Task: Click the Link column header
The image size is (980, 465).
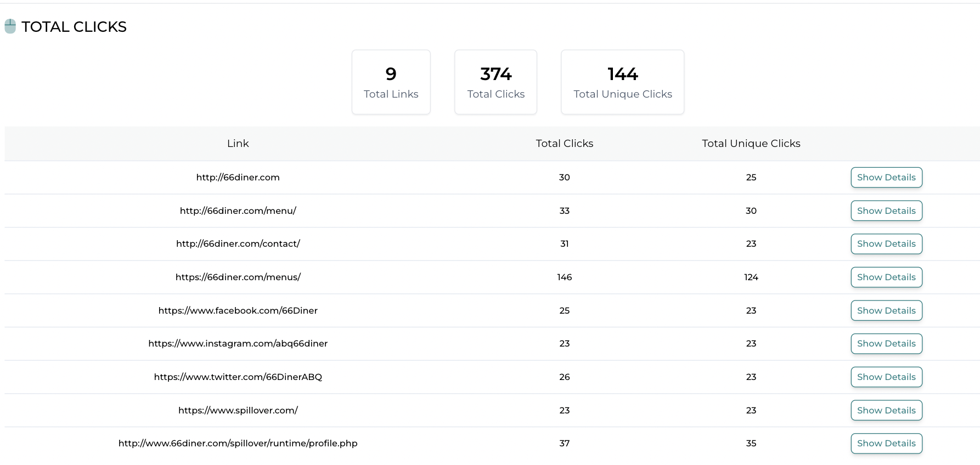Action: [238, 143]
